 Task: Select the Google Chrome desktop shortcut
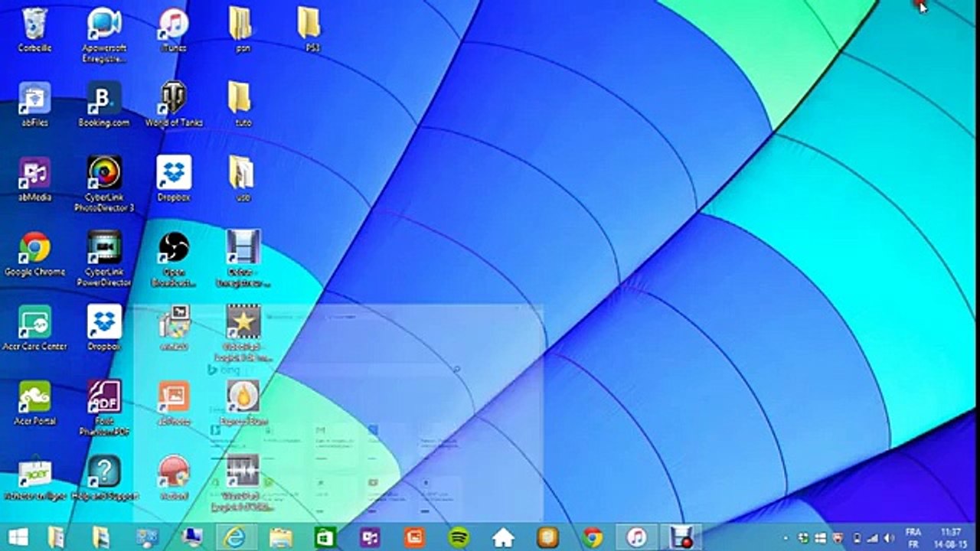34,253
